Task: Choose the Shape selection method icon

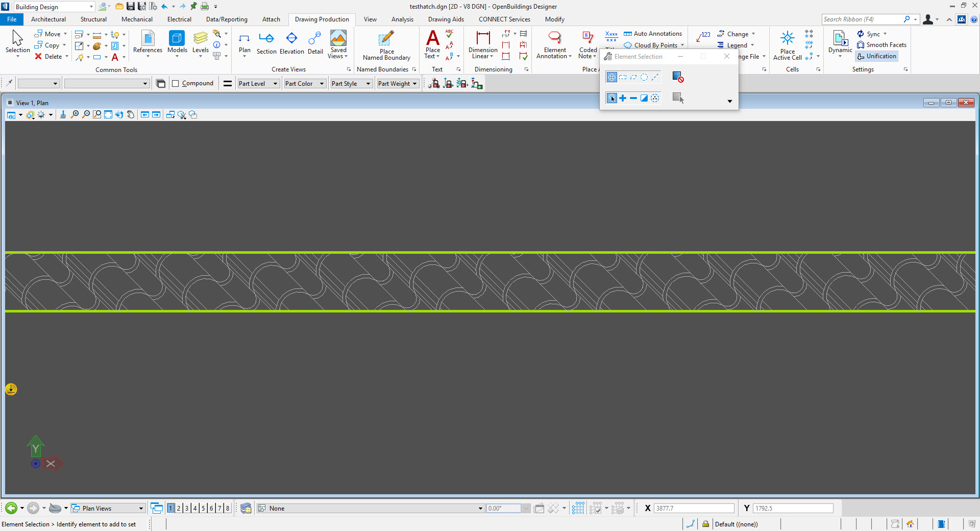Action: click(633, 77)
